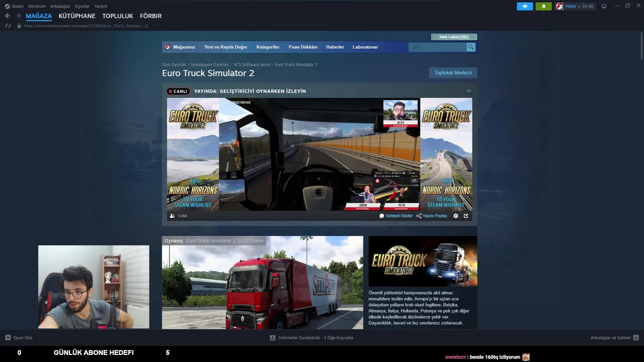Go back with the left arrow

pos(8,16)
